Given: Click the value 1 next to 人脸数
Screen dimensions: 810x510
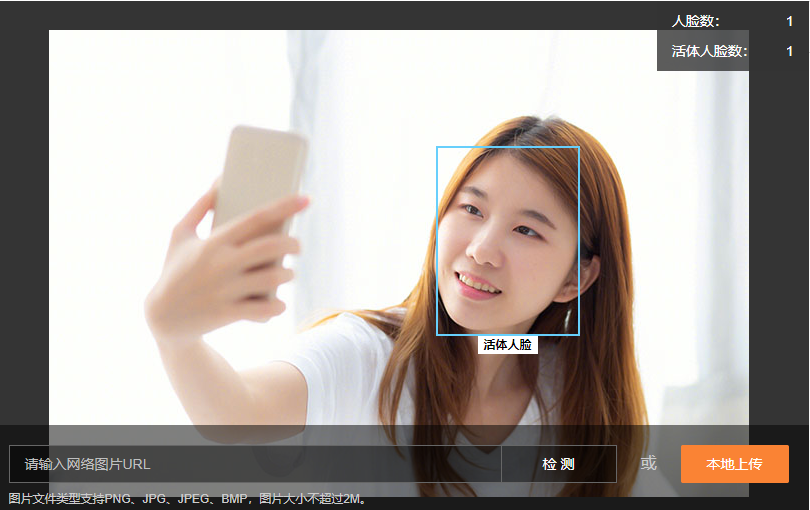Looking at the screenshot, I should [x=789, y=21].
